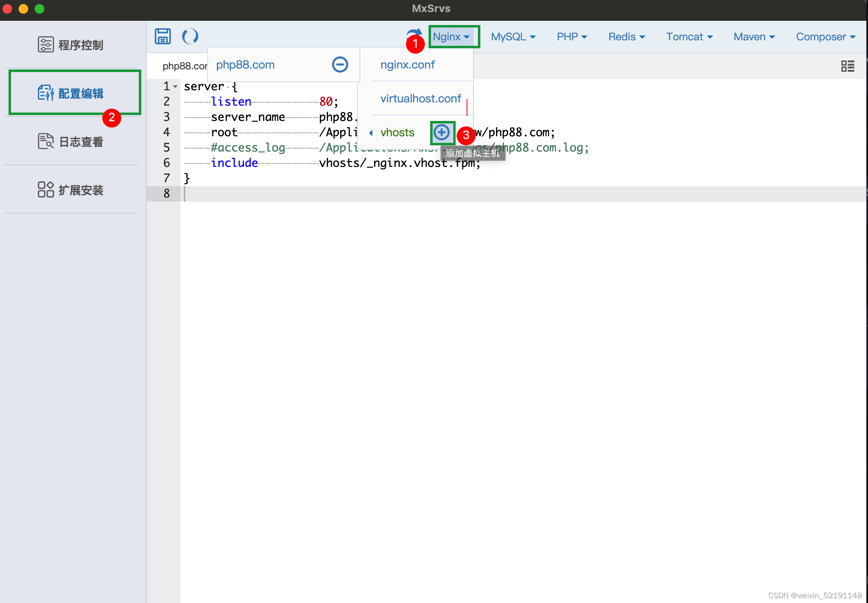Click the save file disk icon
This screenshot has width=868, height=603.
coord(163,36)
